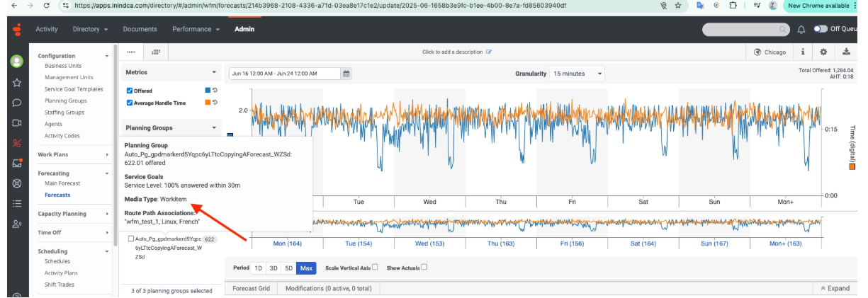The width and height of the screenshot is (868, 298).
Task: Open the Performance menu dropdown
Action: (196, 29)
